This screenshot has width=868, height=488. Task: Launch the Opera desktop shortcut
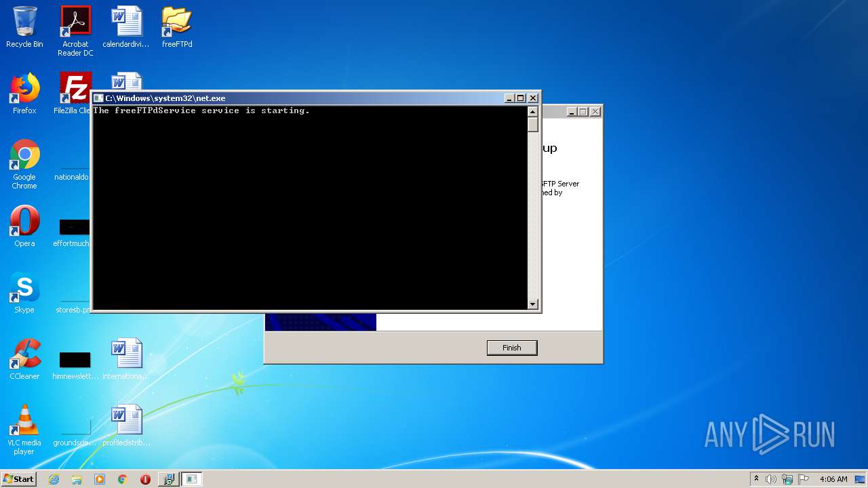tap(24, 226)
